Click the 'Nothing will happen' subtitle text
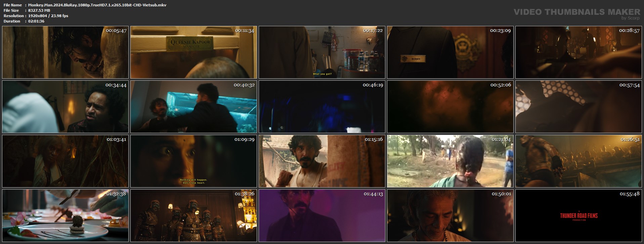 [x=194, y=180]
